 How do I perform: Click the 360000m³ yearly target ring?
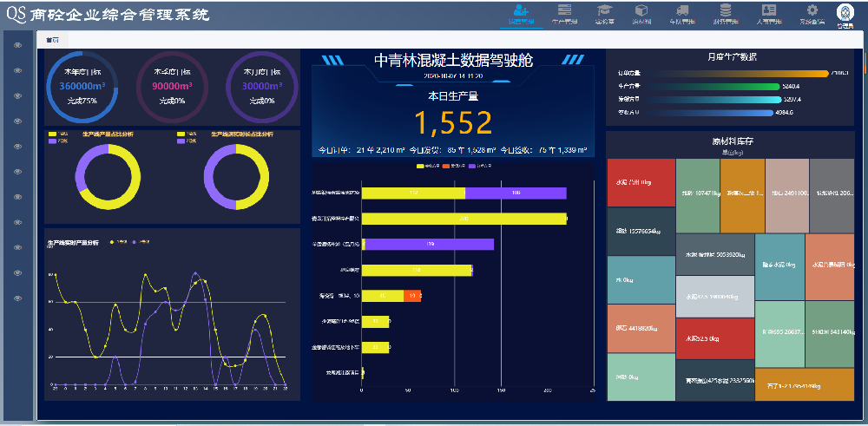click(82, 87)
